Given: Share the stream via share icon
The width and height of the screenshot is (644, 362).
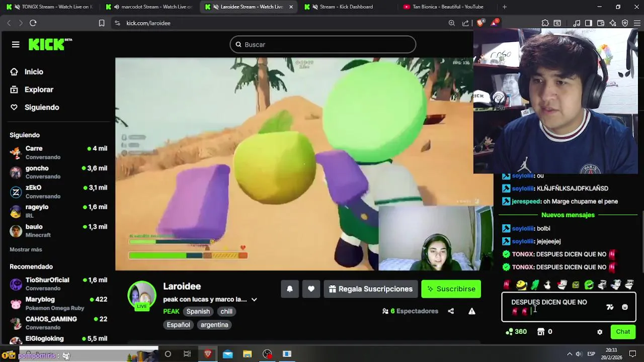Looking at the screenshot, I should coord(451,311).
